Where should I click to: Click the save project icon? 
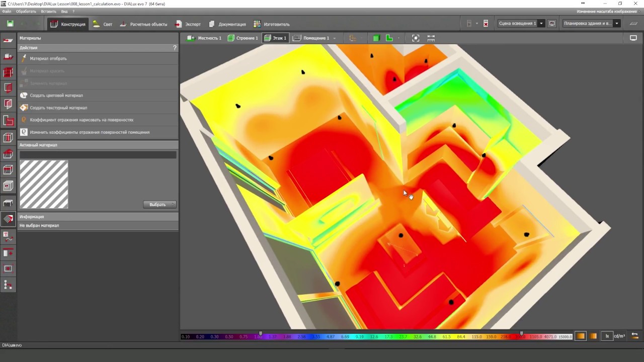tap(10, 24)
